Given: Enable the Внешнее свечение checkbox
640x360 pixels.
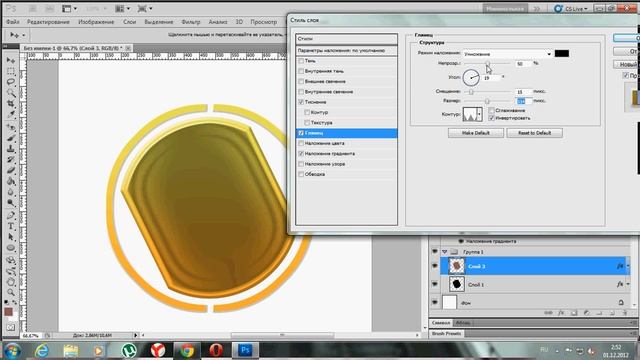Looking at the screenshot, I should pyautogui.click(x=301, y=81).
